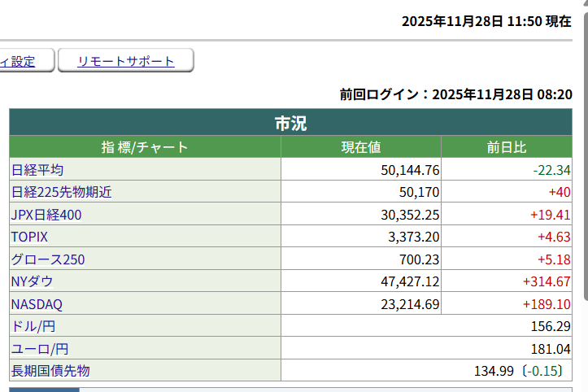Select the dark blue tab below the table
This screenshot has width=588, height=392.
(44, 390)
